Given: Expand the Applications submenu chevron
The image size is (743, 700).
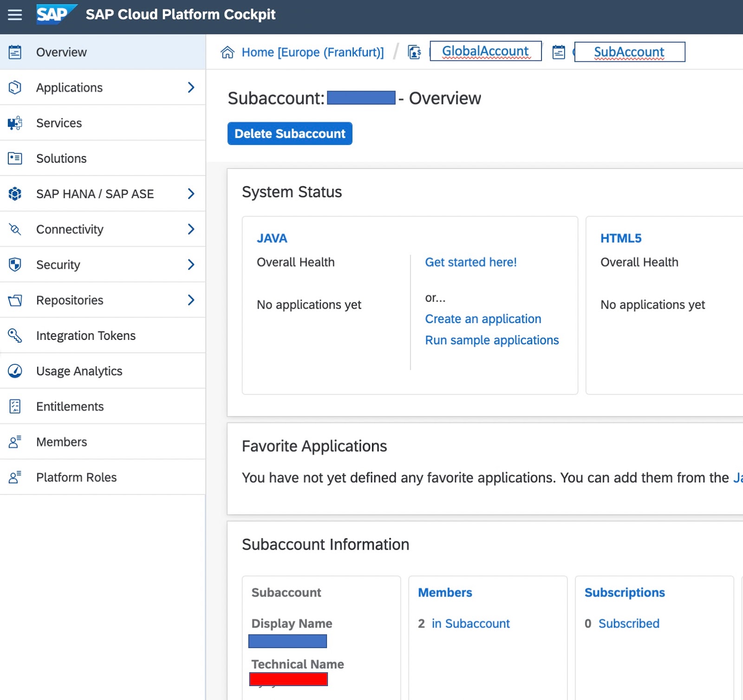Looking at the screenshot, I should 191,87.
